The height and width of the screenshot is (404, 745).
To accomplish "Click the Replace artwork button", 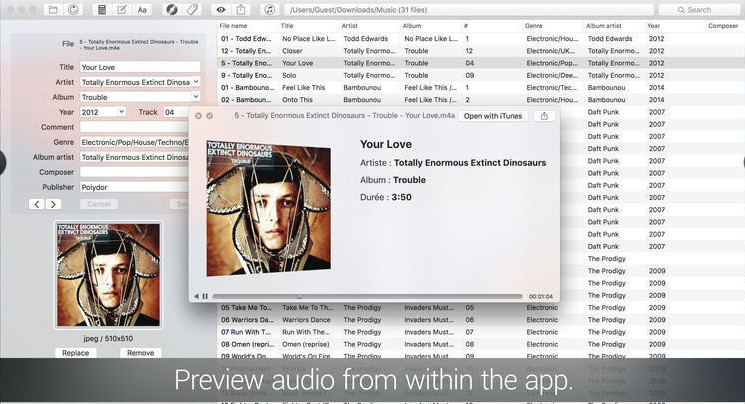I will point(76,353).
